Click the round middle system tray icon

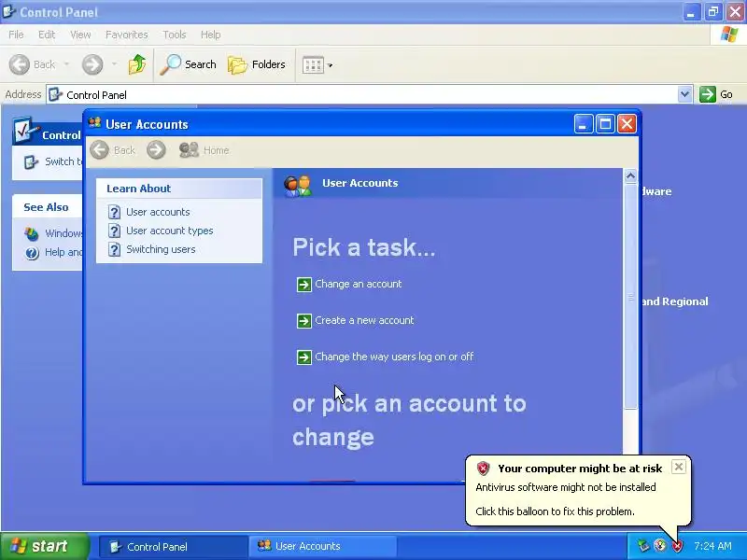(x=660, y=545)
